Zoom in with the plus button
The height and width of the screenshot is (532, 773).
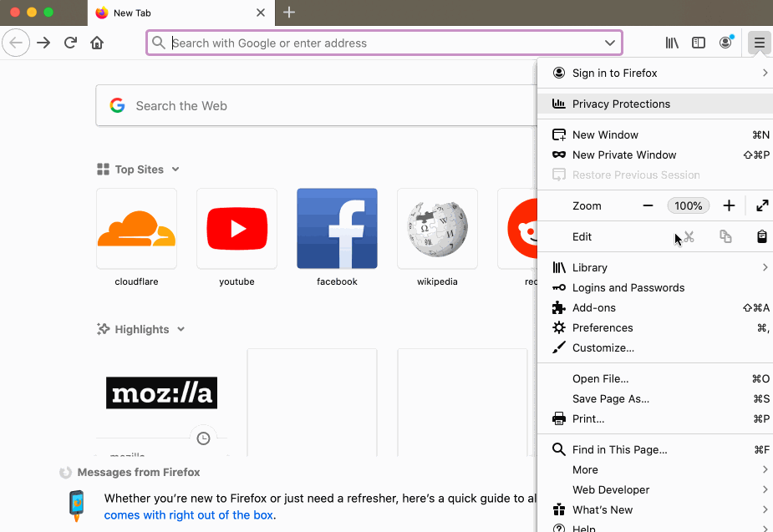click(x=729, y=205)
